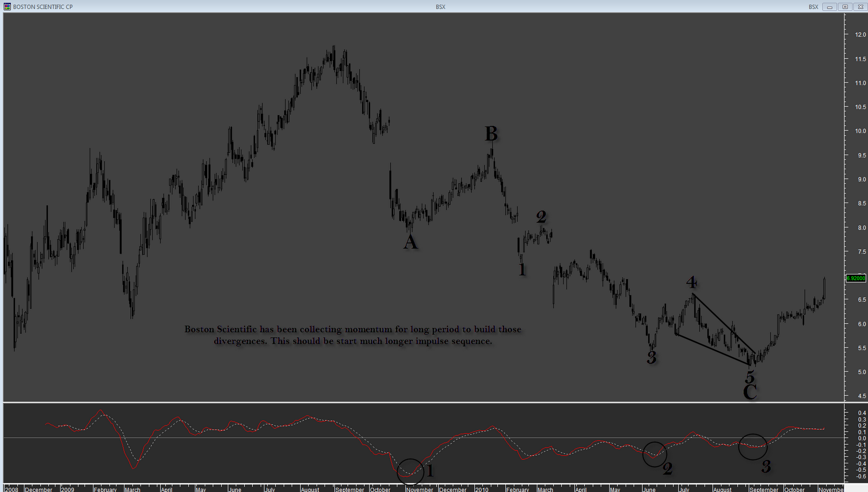868x492 pixels.
Task: Click the 12.0 price axis label
Action: pyautogui.click(x=860, y=35)
